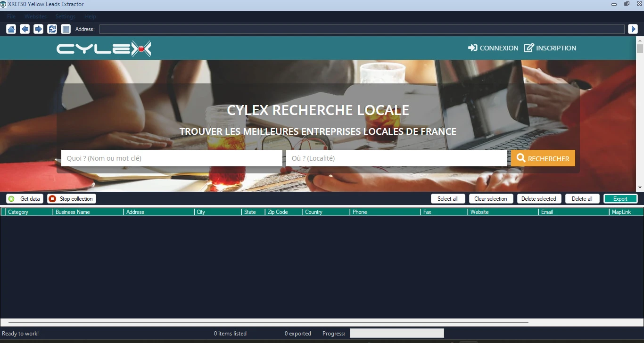Click the Clear selection button
Screen dimensions: 644x343
point(491,199)
